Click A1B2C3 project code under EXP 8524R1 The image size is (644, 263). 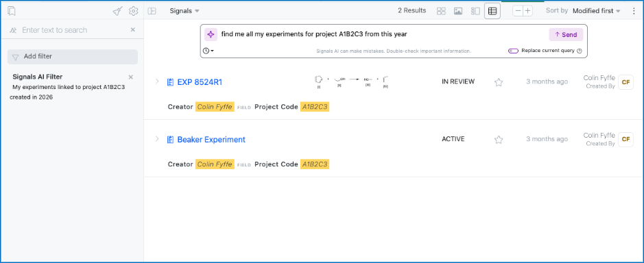pos(315,107)
